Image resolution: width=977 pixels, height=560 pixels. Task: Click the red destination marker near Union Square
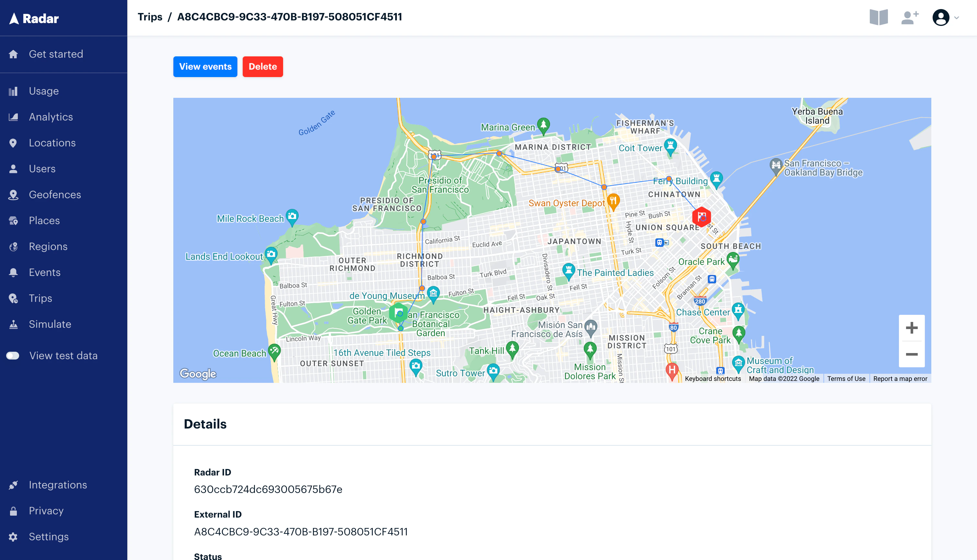pos(701,217)
